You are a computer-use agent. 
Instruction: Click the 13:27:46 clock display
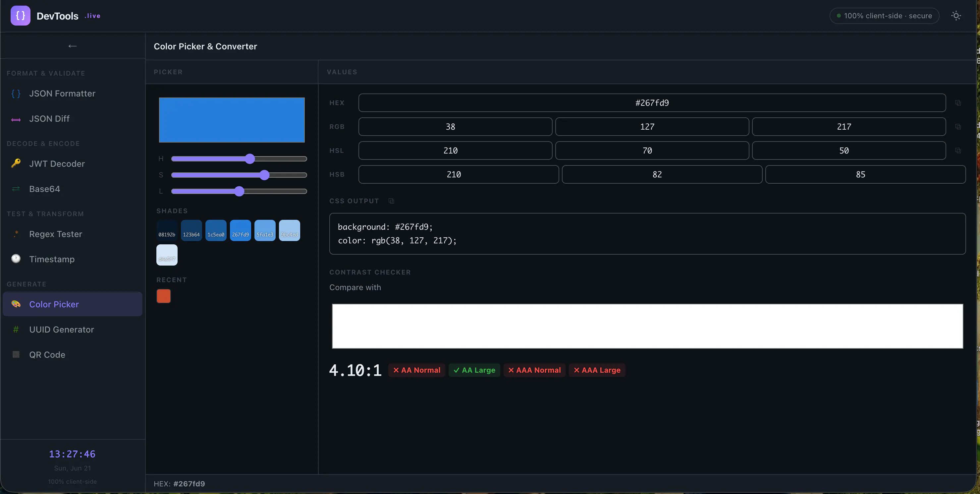(72, 454)
